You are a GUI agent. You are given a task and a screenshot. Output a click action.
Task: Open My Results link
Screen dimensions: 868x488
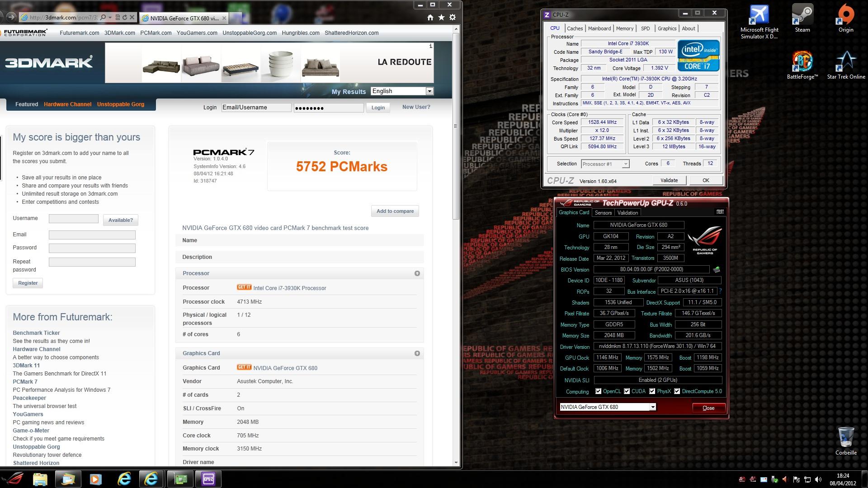tap(349, 92)
